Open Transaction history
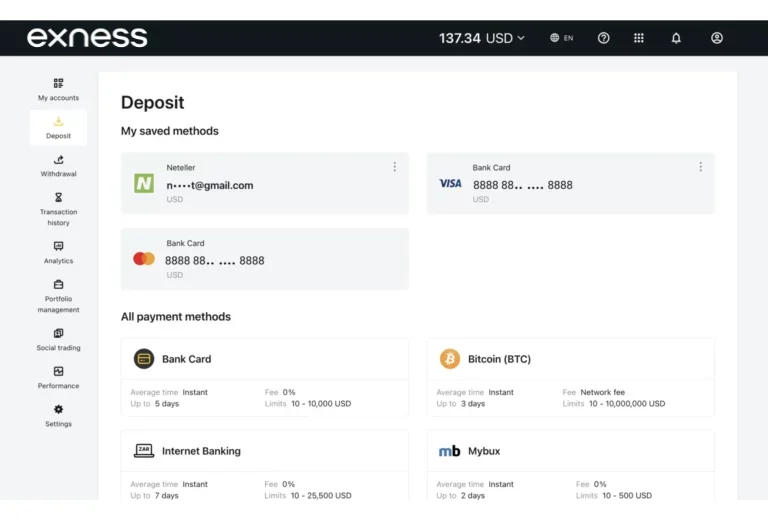 (58, 209)
